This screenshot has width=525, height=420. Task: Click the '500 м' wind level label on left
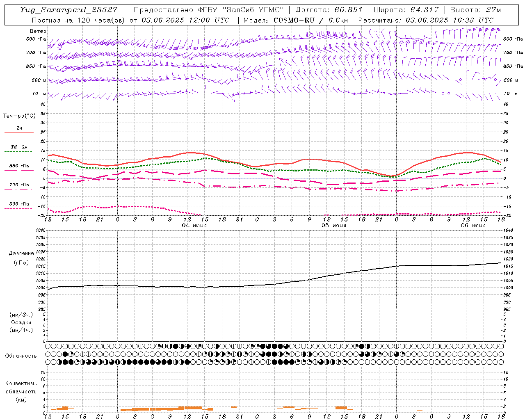point(39,80)
